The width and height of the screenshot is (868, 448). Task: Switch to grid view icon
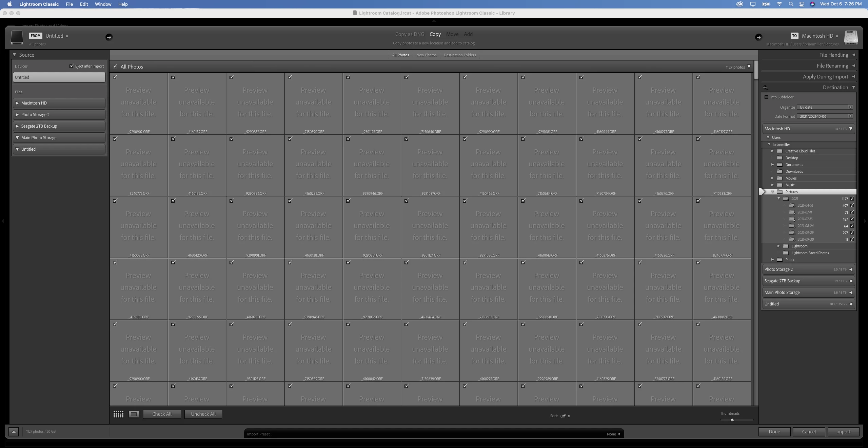pos(118,414)
